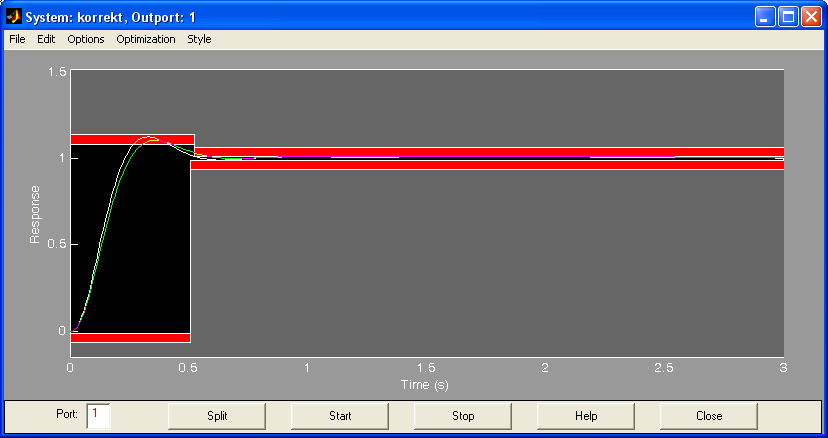Maximize the korrekt Outport window
Screen dimensions: 828x438
point(788,17)
